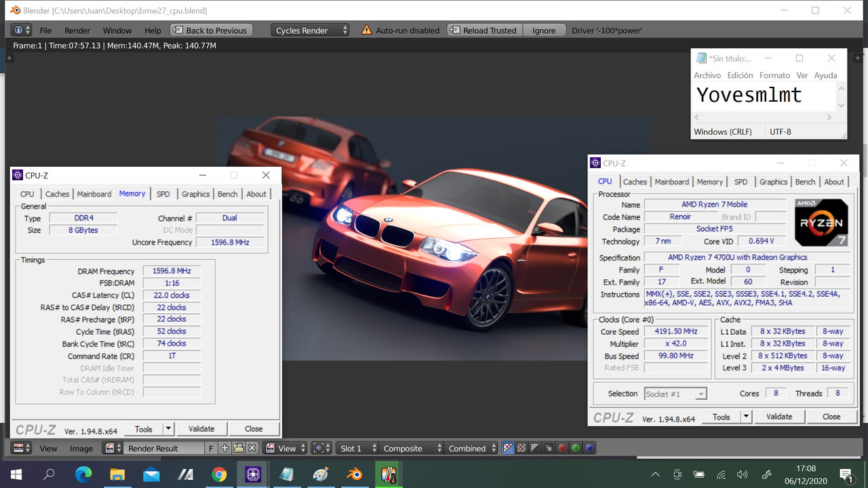Open Windows taskbar search
The width and height of the screenshot is (868, 488).
(49, 474)
